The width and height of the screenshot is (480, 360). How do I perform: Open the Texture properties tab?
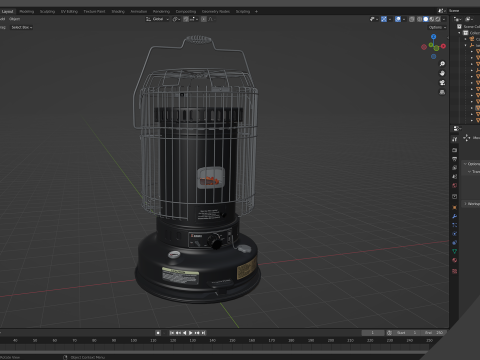click(455, 271)
